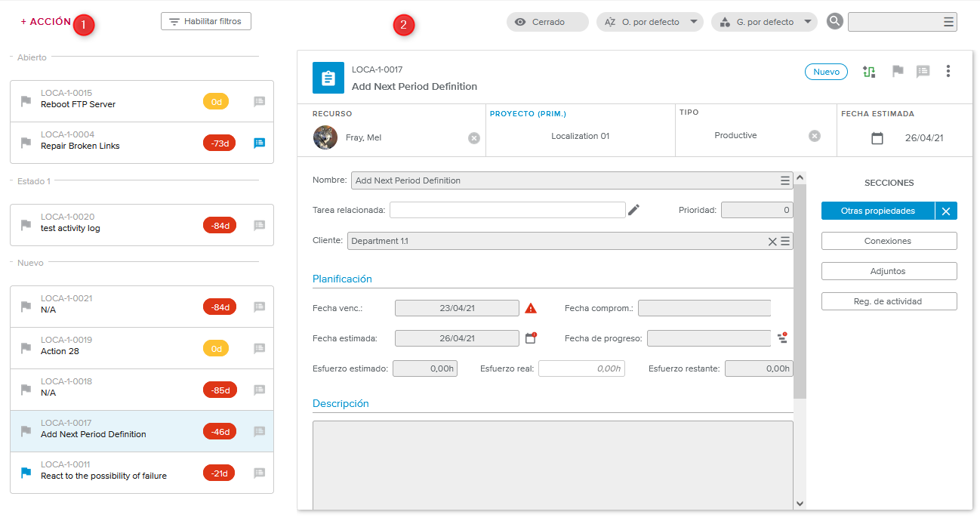This screenshot has width=980, height=521.
Task: Remove the Fray, Mel resource
Action: tap(473, 138)
